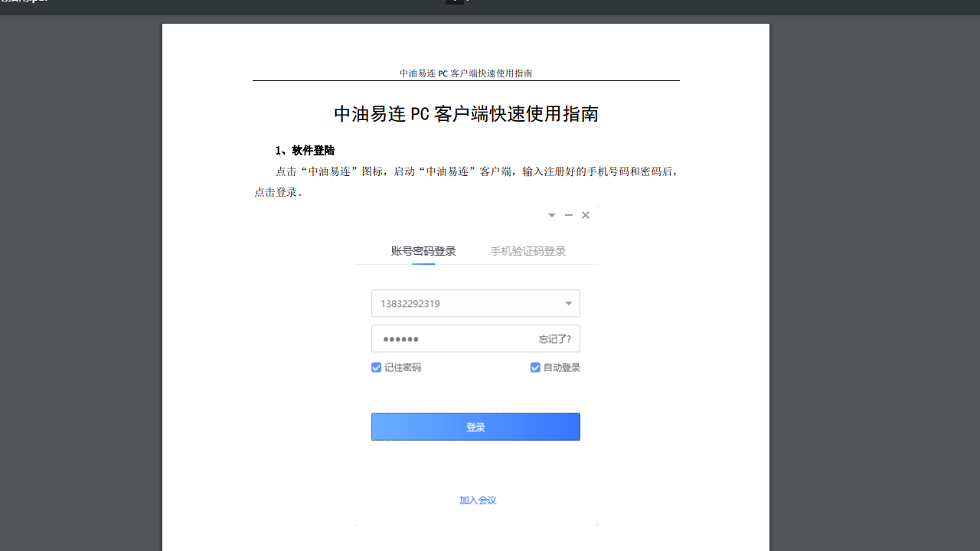Click the 忘记了? forgot password link
Image resolution: width=980 pixels, height=551 pixels.
tap(554, 338)
